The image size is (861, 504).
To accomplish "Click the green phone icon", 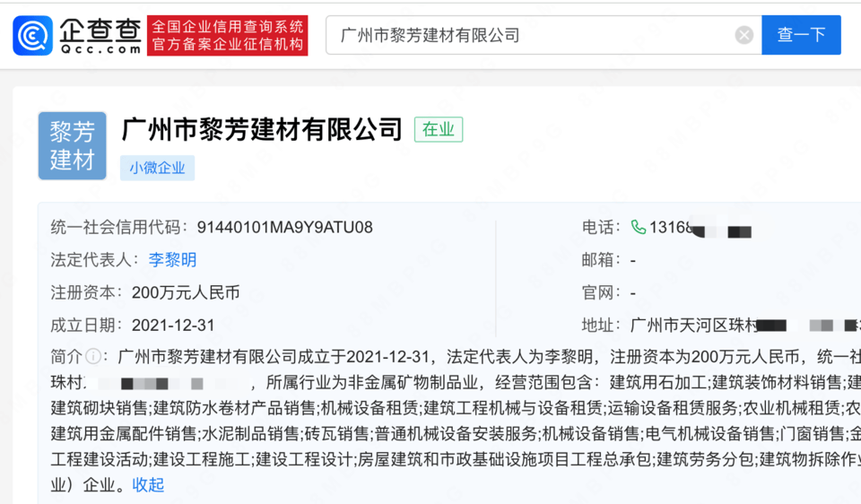I will click(x=639, y=228).
